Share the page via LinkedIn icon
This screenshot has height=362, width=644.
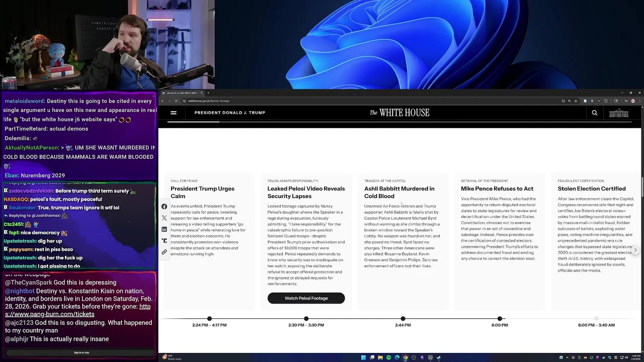[x=164, y=229]
